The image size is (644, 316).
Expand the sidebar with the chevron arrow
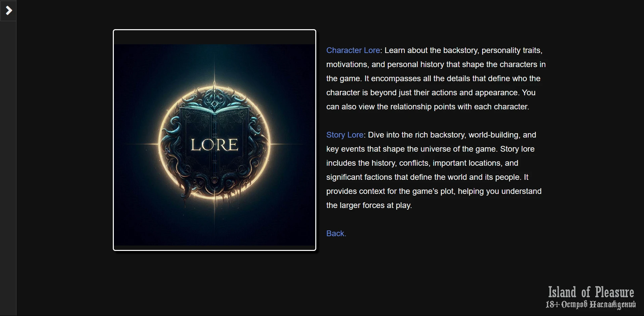(8, 10)
